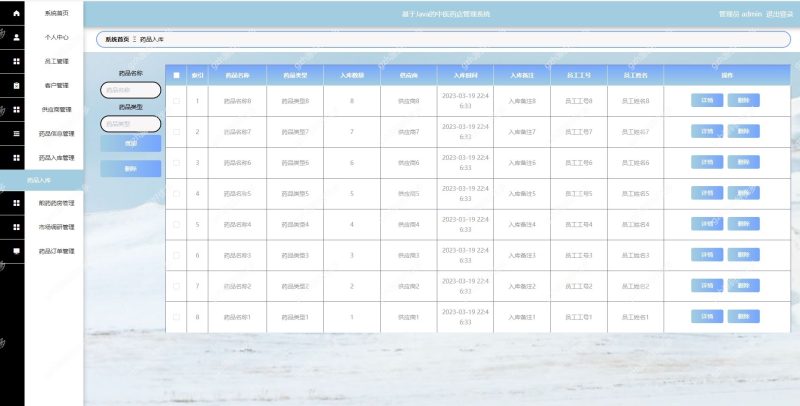
Task: Click the person icon for 个人中心
Action: [16, 37]
